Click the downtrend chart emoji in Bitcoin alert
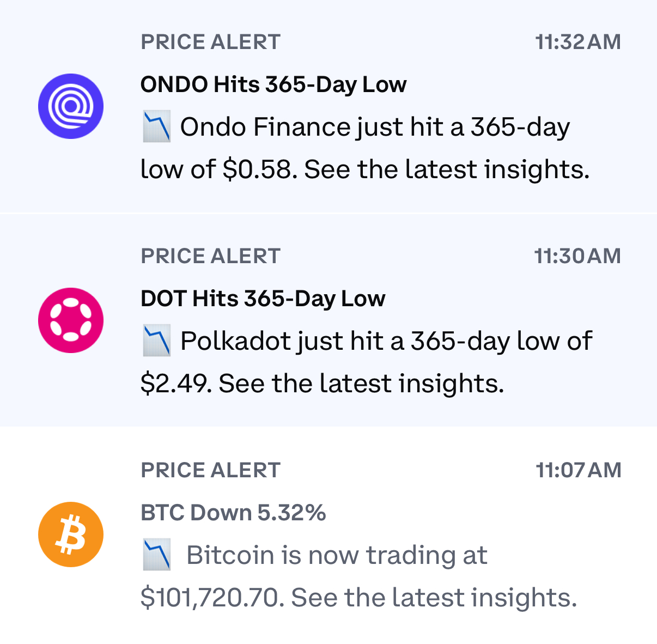Image resolution: width=657 pixels, height=644 pixels. tap(156, 555)
